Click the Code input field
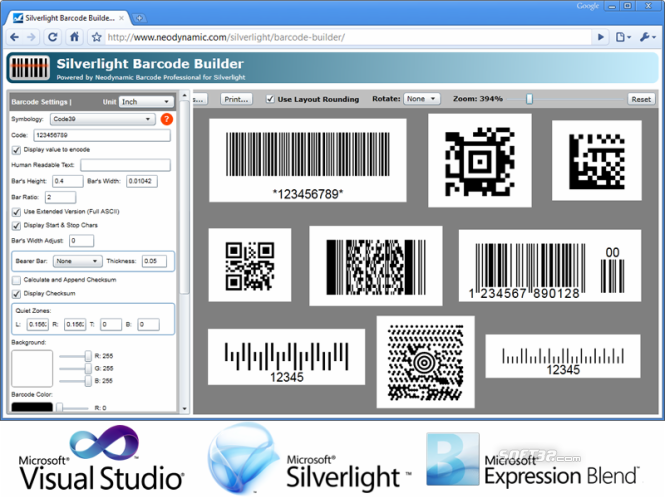The width and height of the screenshot is (665, 498). tap(102, 135)
